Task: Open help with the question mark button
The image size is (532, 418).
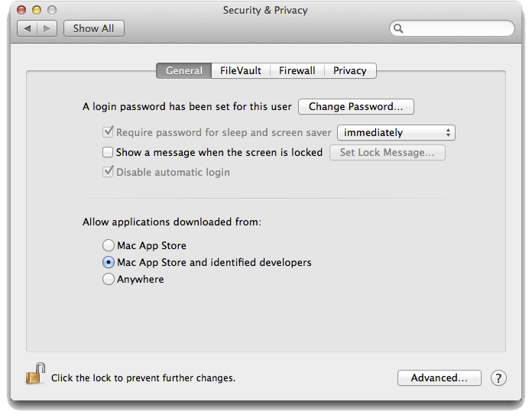Action: tap(498, 377)
